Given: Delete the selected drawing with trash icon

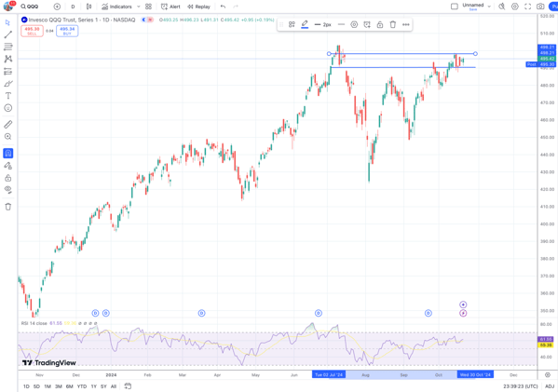Looking at the screenshot, I should (392, 24).
